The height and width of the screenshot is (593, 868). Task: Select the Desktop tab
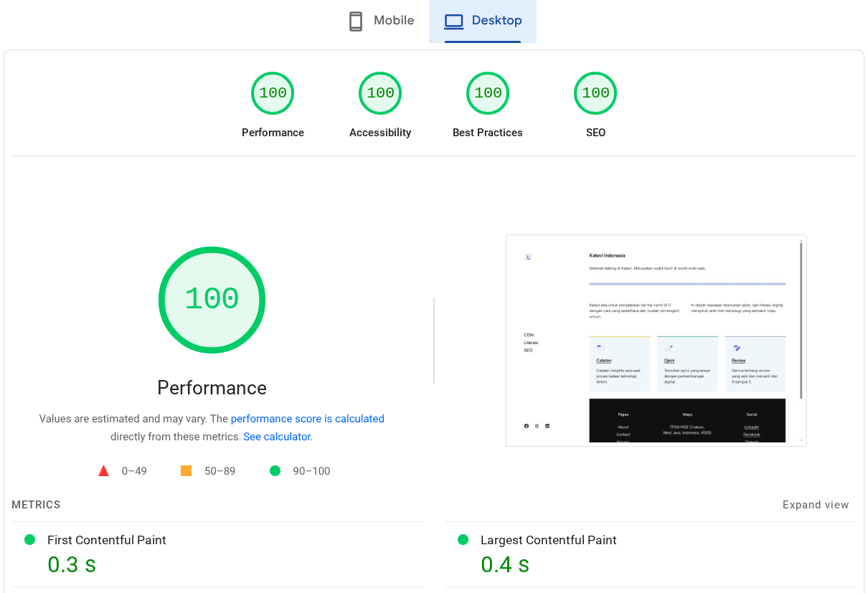point(483,21)
